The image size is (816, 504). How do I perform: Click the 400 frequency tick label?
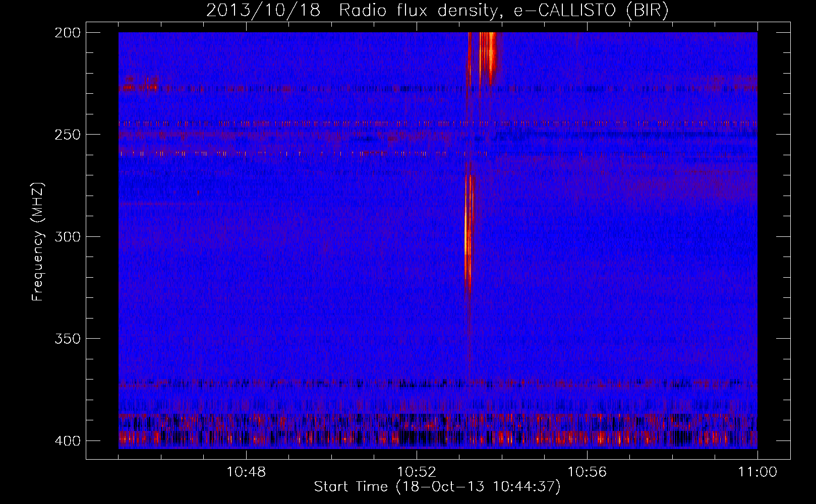click(67, 440)
